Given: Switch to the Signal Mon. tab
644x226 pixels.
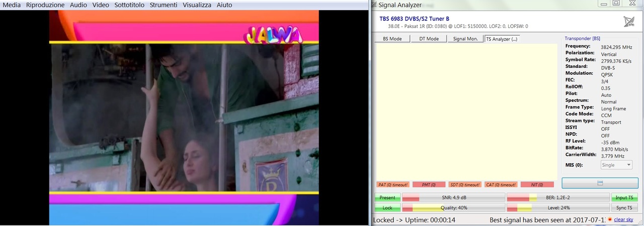Looking at the screenshot, I should [x=465, y=39].
